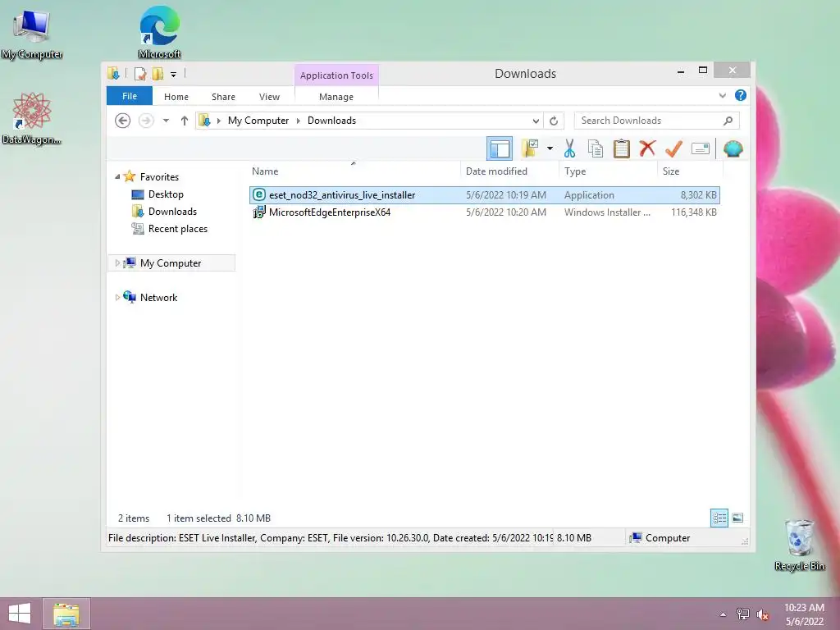This screenshot has height=630, width=840.
Task: Open Explorer help question mark icon
Action: click(x=741, y=95)
